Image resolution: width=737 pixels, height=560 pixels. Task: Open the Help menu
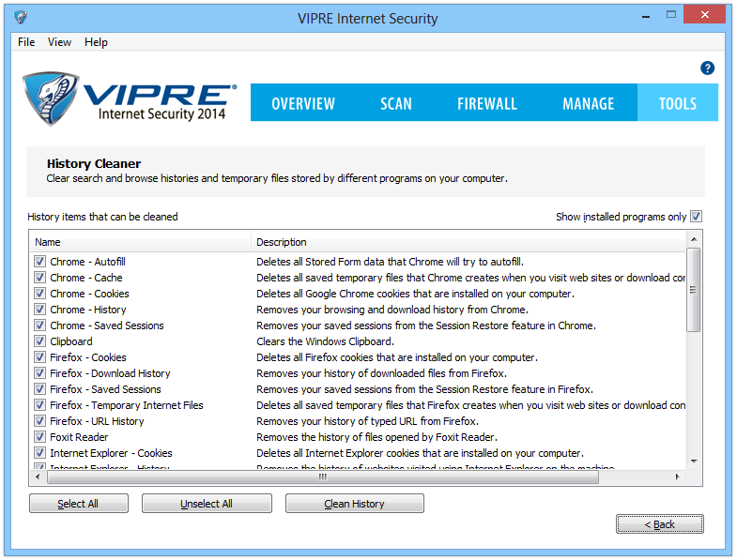pyautogui.click(x=96, y=42)
